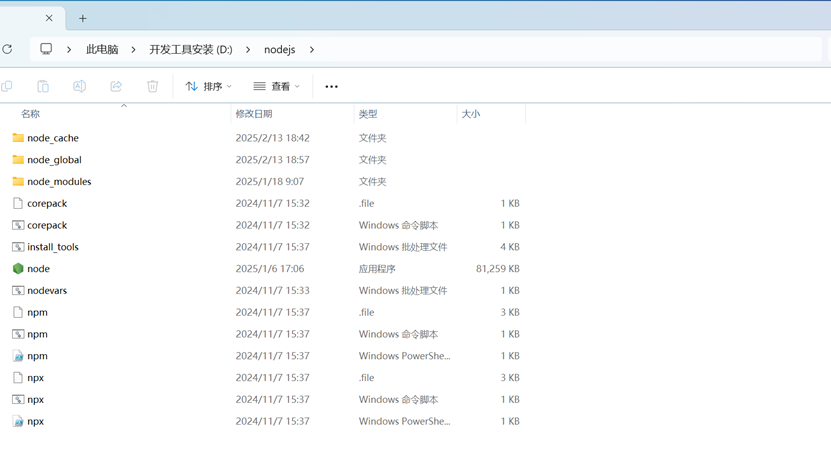Viewport: 831px width, 453px height.
Task: Click the install_tools file name
Action: (53, 247)
